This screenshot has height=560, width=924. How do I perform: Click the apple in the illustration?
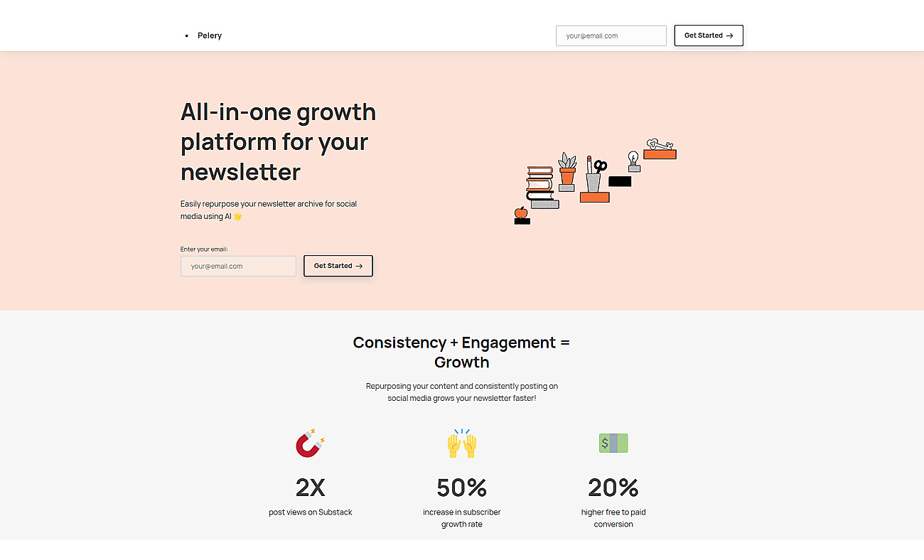point(521,212)
